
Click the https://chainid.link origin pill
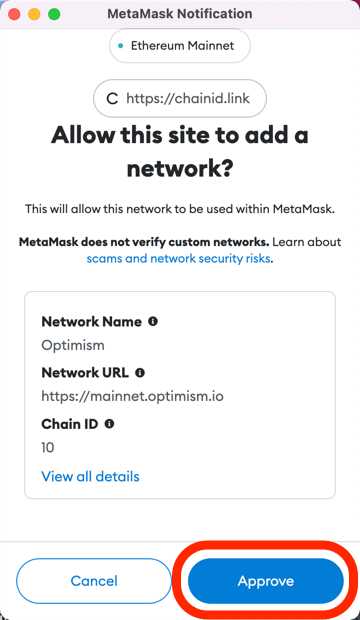click(x=180, y=98)
